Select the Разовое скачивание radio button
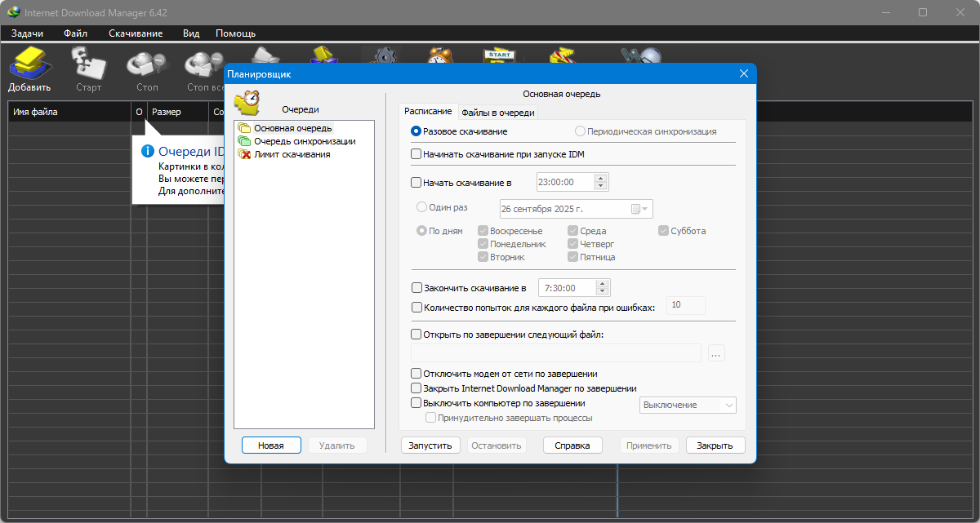980x523 pixels. click(x=416, y=131)
